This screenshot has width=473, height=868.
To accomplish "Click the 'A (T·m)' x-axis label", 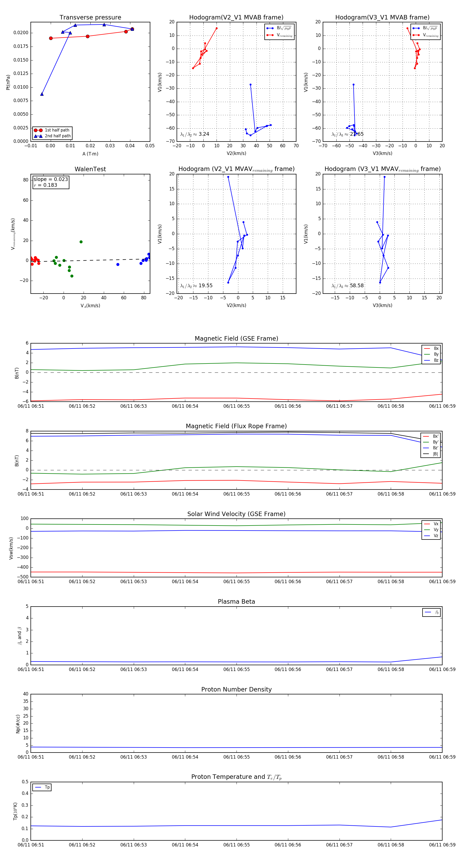I will [x=90, y=154].
